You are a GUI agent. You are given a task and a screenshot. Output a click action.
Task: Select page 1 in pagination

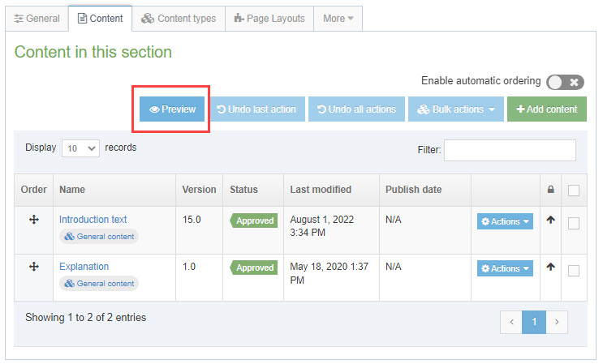534,322
